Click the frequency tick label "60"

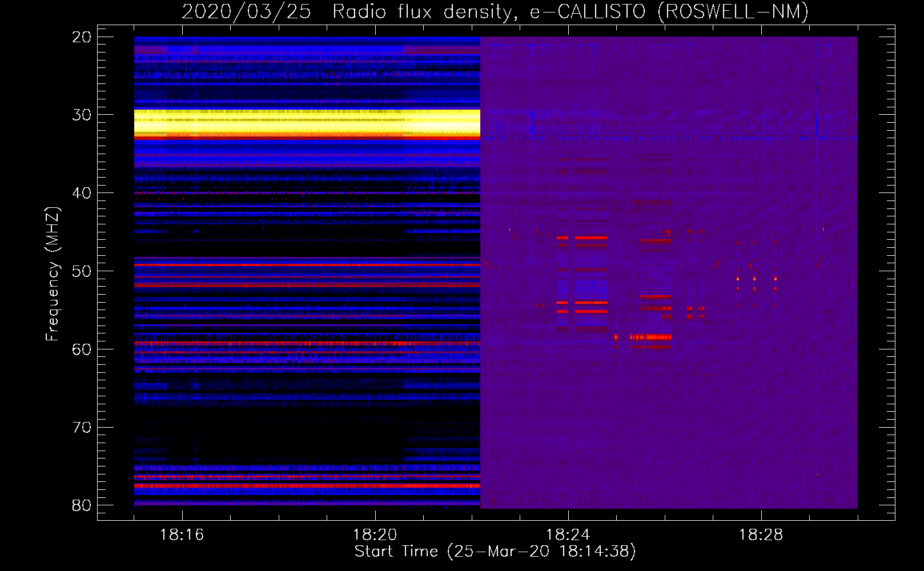82,349
